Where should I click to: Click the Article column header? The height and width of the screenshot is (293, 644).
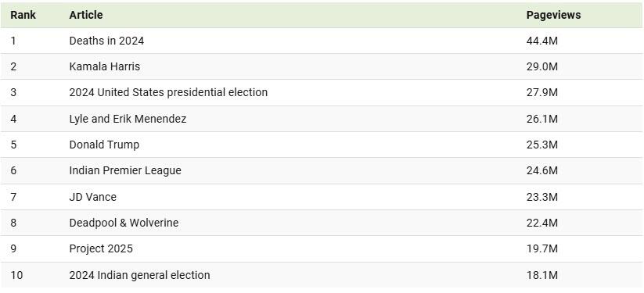point(86,15)
